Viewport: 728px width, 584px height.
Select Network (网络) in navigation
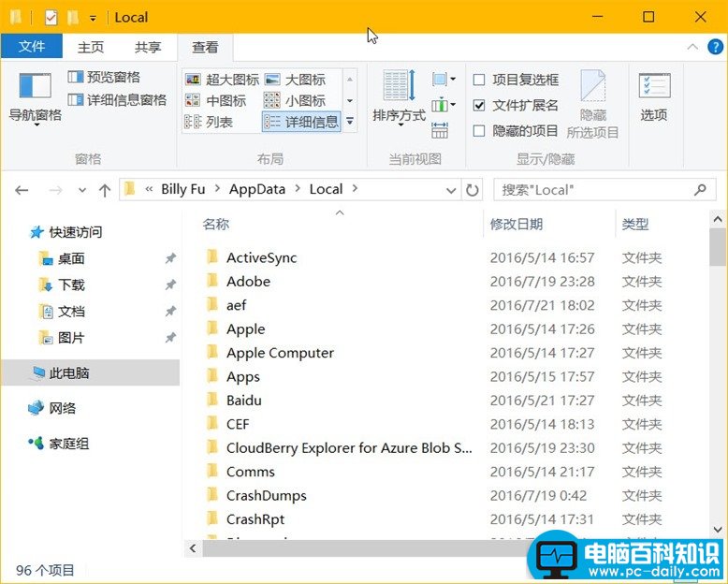click(51, 408)
